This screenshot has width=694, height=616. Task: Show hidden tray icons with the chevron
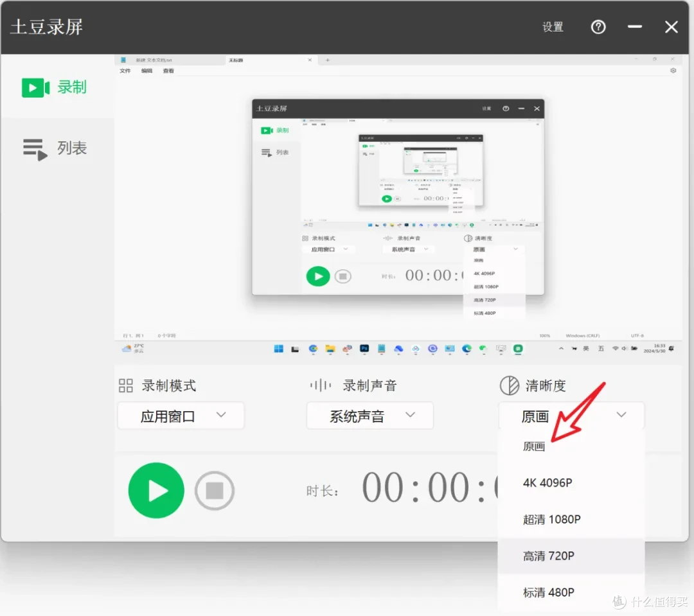[561, 349]
